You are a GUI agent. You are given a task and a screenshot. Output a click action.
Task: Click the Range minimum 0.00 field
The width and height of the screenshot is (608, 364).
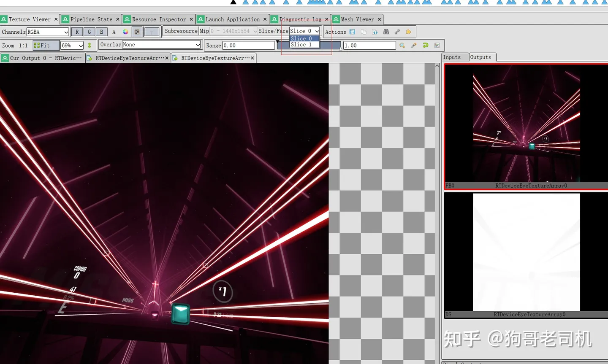pyautogui.click(x=249, y=45)
